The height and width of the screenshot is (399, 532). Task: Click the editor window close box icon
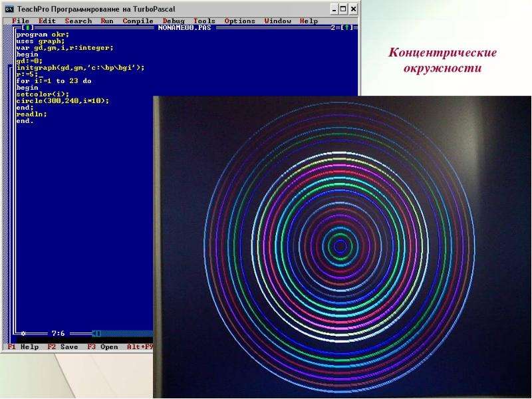pyautogui.click(x=28, y=28)
